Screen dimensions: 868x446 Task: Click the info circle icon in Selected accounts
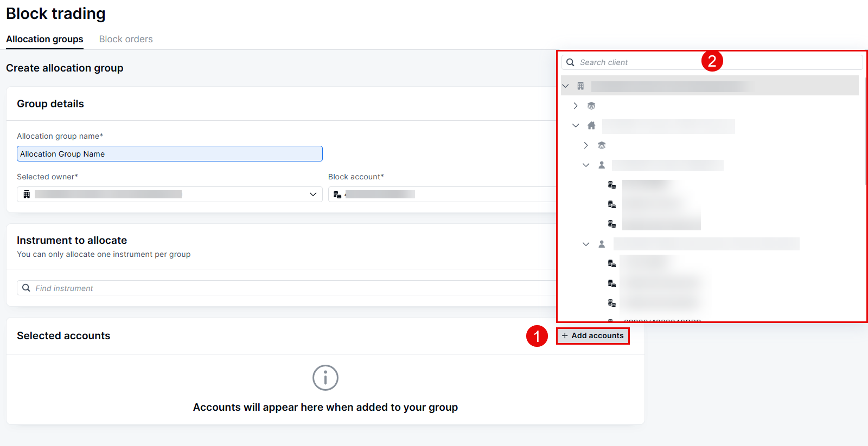coord(325,378)
